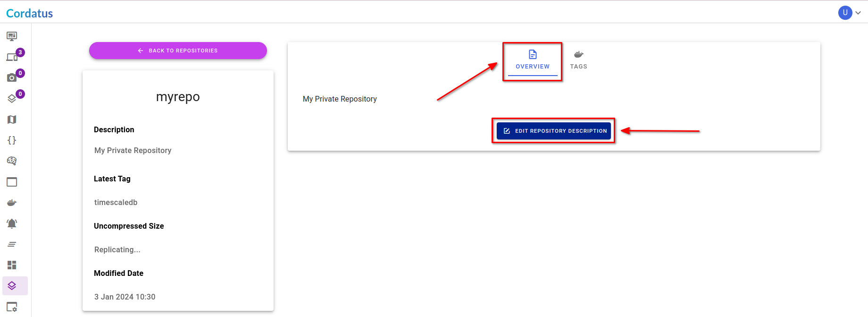
Task: Open the curly braces code icon
Action: [x=12, y=140]
